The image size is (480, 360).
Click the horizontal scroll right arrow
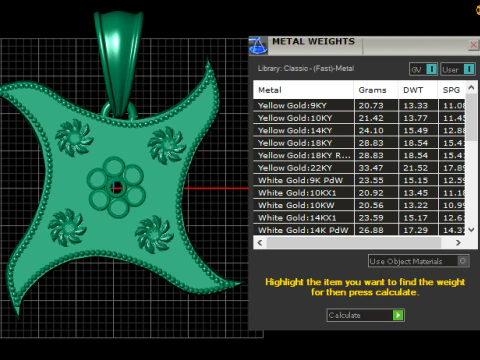[x=458, y=243]
